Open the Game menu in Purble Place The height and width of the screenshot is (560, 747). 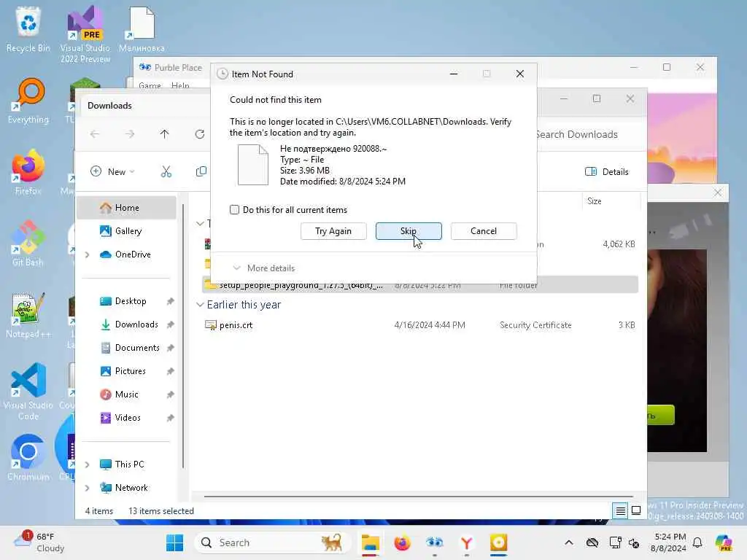point(150,85)
